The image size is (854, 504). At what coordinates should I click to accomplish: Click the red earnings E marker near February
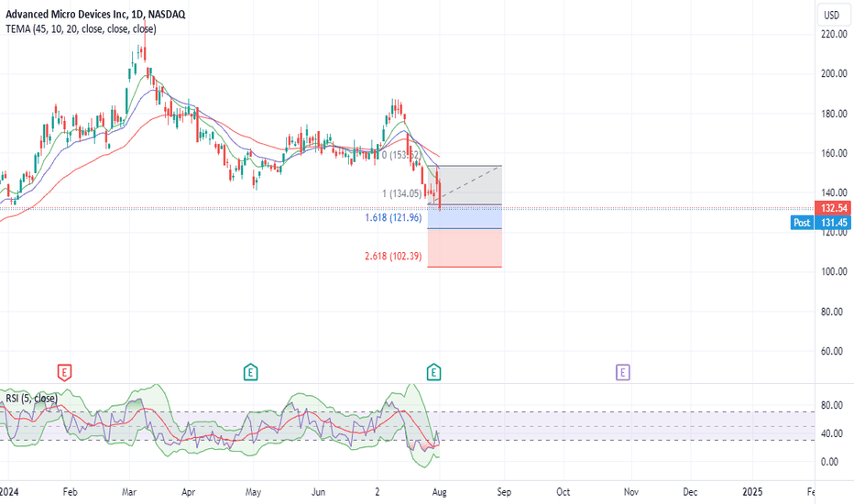tap(64, 373)
